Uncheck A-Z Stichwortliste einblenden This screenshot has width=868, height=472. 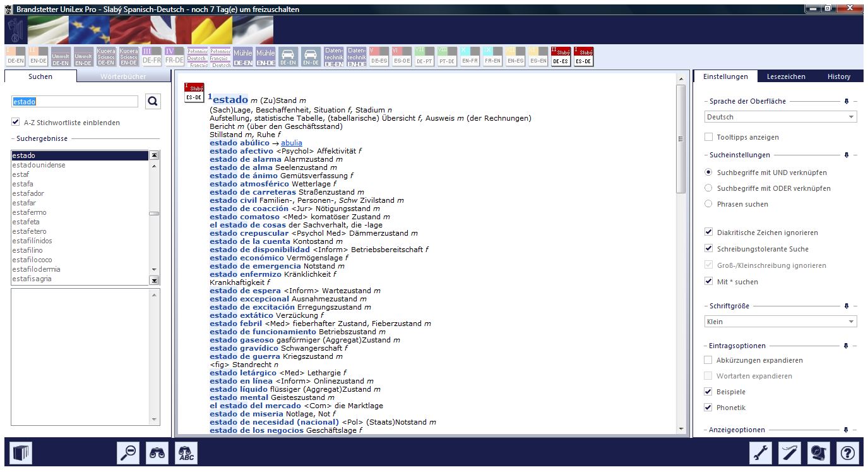tap(16, 123)
